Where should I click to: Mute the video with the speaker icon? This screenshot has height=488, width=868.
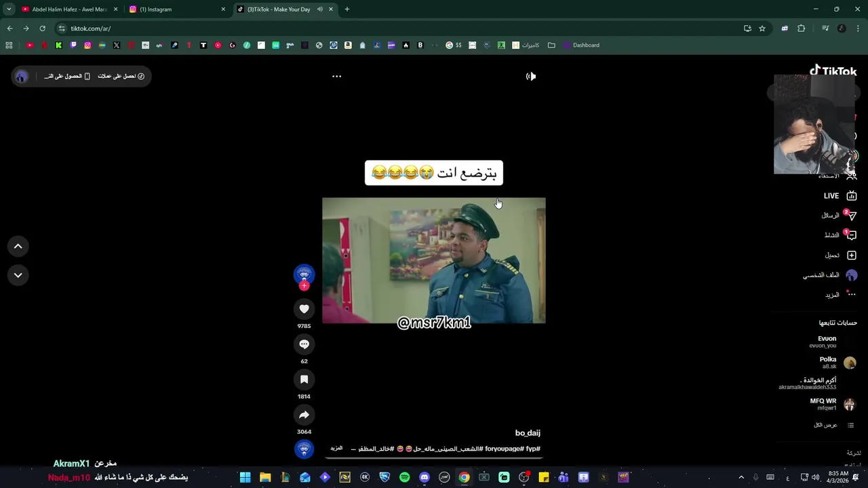pyautogui.click(x=531, y=76)
